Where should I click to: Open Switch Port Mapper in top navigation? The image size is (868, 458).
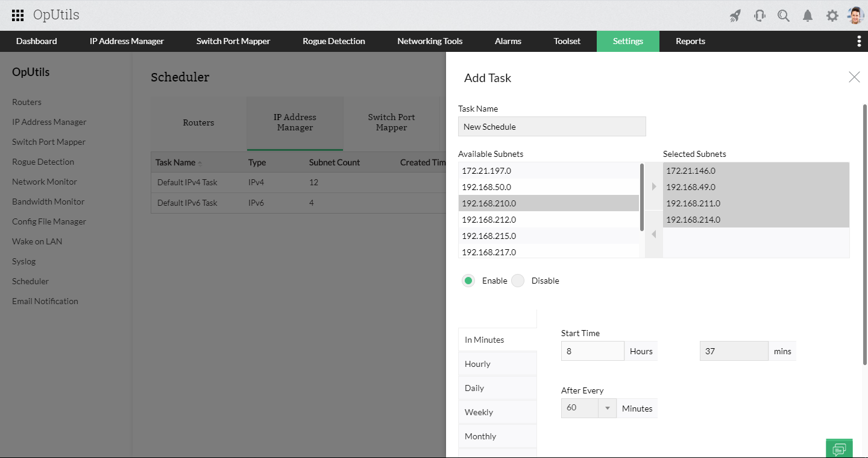233,41
